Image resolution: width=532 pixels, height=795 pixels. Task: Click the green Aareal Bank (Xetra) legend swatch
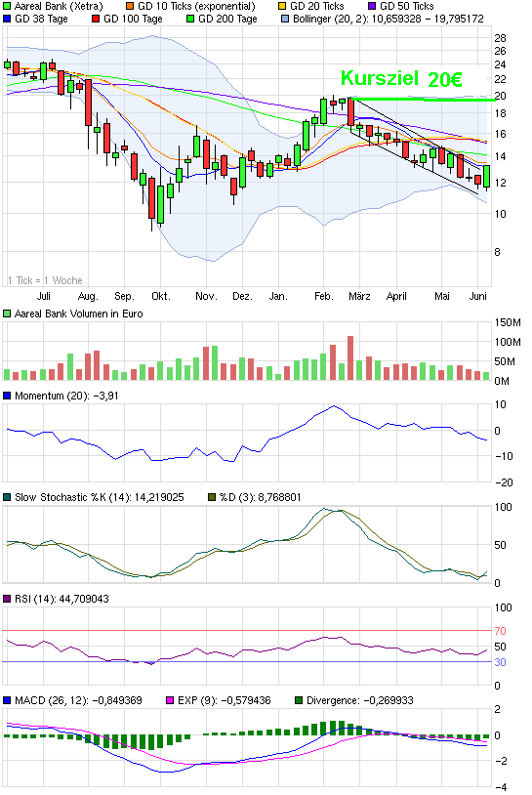pos(7,7)
